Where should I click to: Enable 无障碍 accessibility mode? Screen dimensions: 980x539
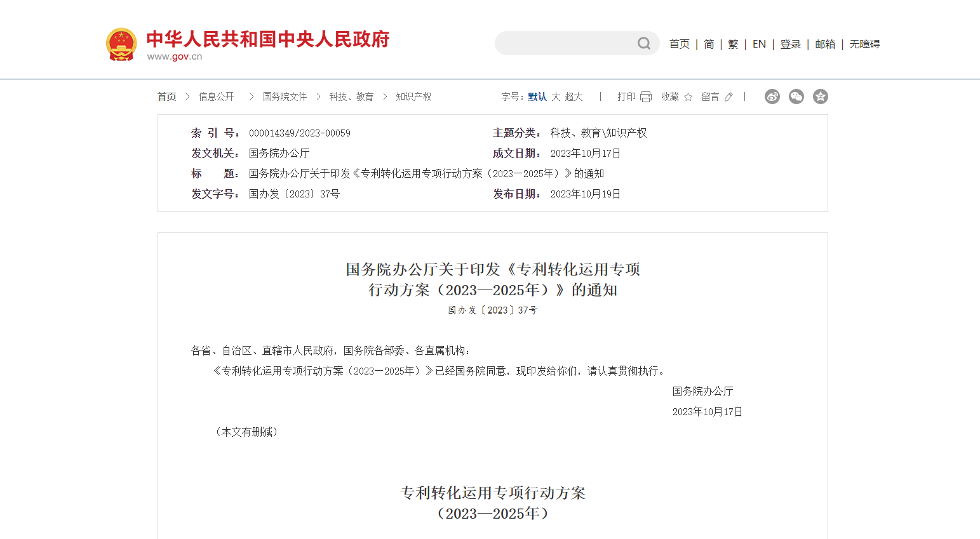coord(864,44)
